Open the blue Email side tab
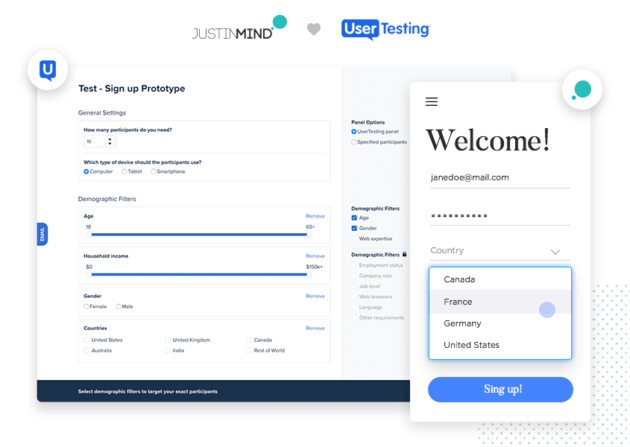630x447 pixels. click(x=42, y=234)
